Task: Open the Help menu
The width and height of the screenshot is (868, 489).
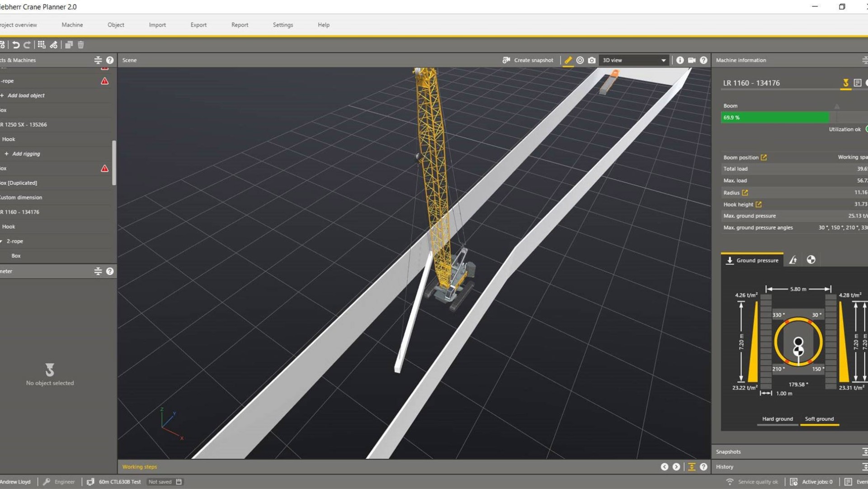Action: click(x=324, y=25)
